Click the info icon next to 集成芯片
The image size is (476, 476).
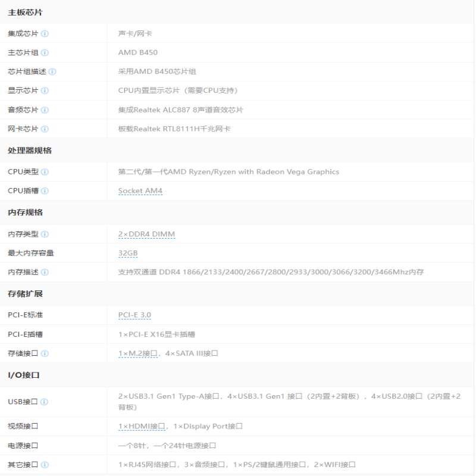coord(45,34)
